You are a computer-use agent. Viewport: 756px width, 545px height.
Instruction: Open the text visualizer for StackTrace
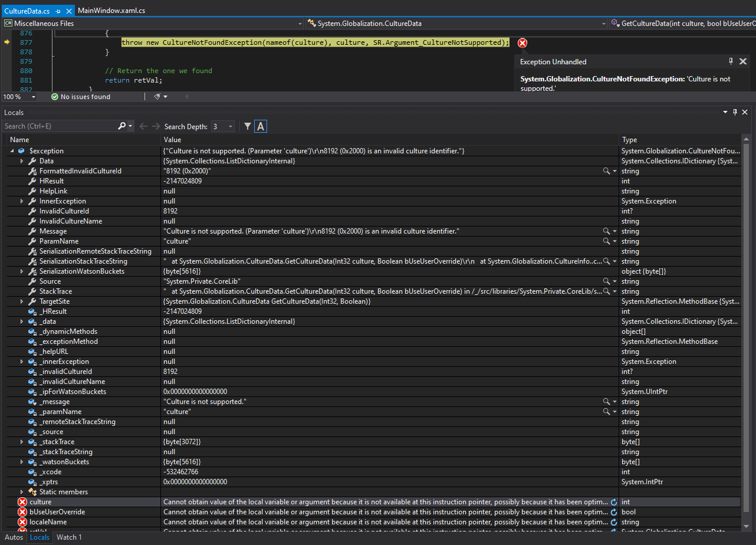[606, 291]
